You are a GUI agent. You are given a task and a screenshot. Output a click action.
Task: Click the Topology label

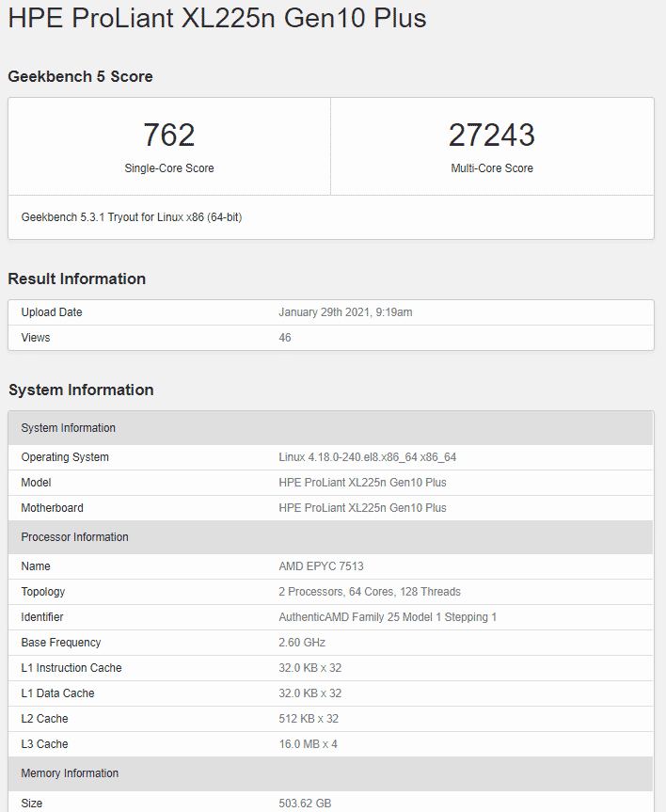tap(43, 592)
